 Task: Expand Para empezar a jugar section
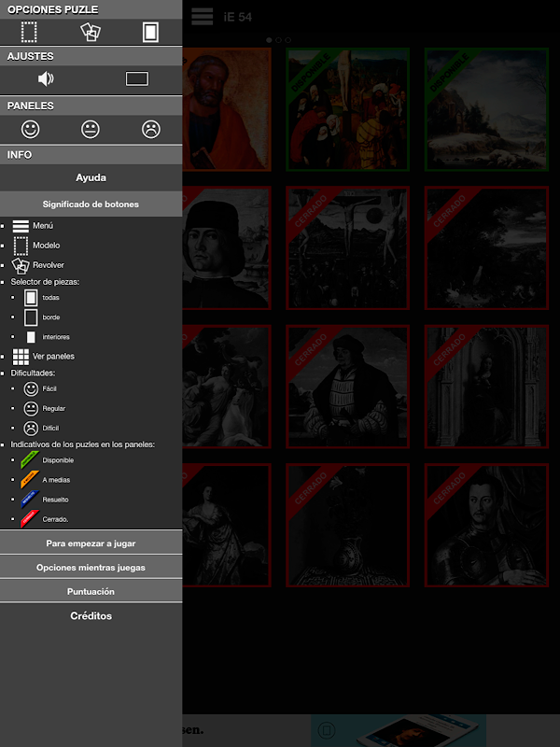click(x=91, y=543)
